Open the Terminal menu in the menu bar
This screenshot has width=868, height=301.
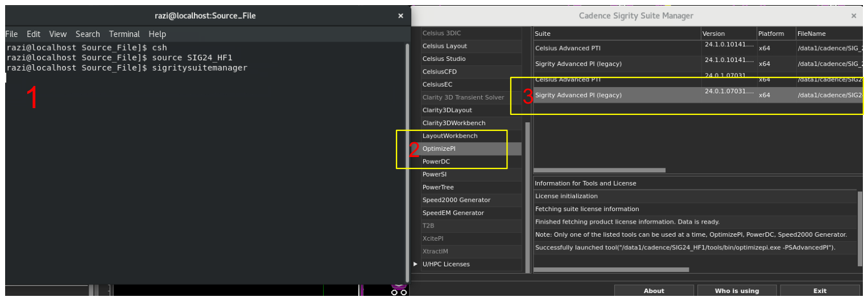[125, 34]
